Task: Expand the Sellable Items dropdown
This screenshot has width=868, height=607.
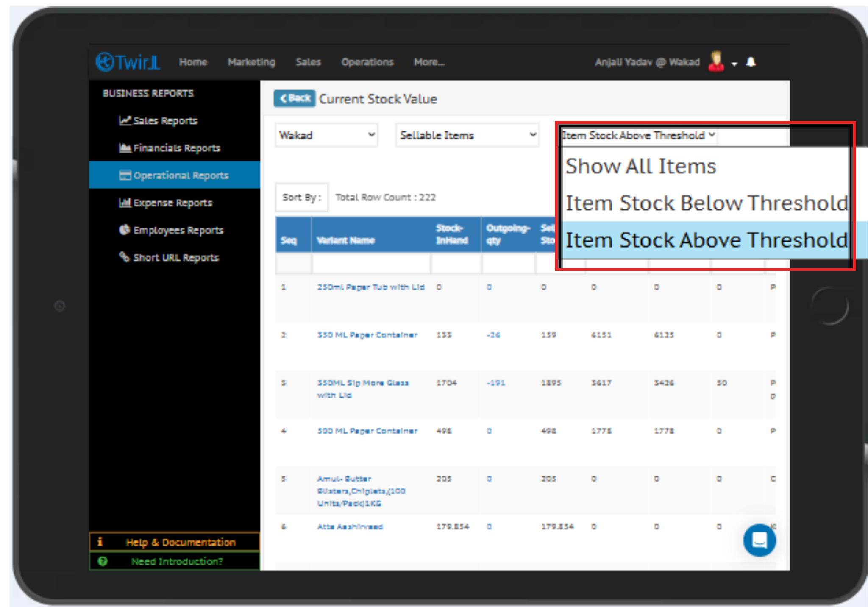Action: [x=467, y=135]
